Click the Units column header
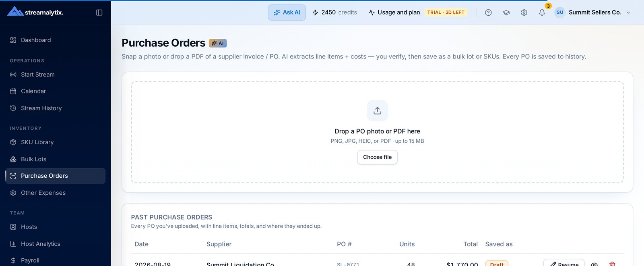644x266 pixels. coord(407,244)
